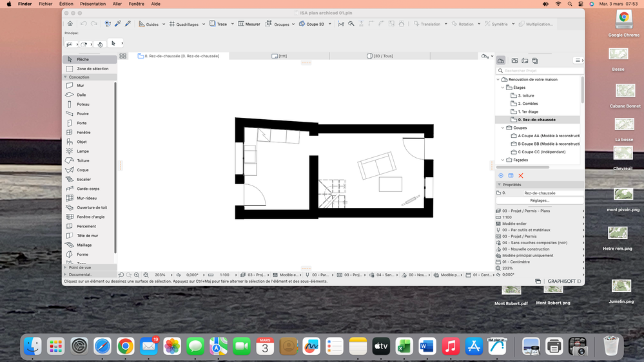Image resolution: width=644 pixels, height=362 pixels.
Task: Click the syringe inject parameters icon
Action: pos(128,24)
